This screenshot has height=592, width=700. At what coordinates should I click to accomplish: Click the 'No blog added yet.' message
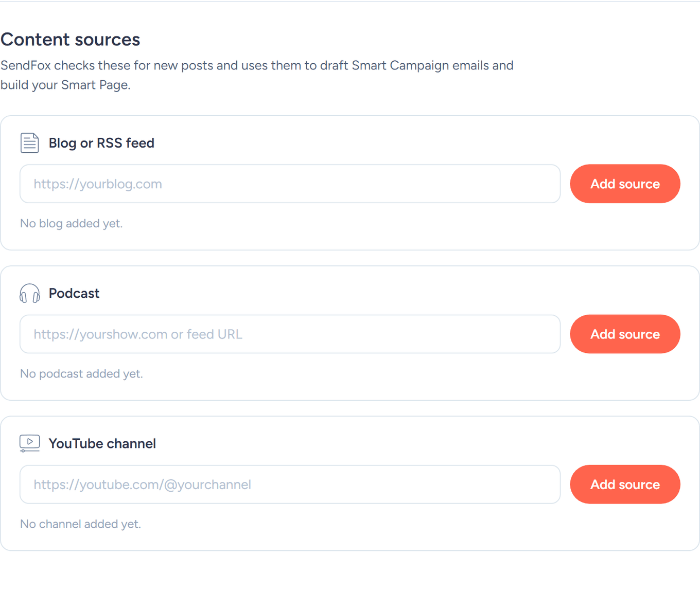coord(72,223)
